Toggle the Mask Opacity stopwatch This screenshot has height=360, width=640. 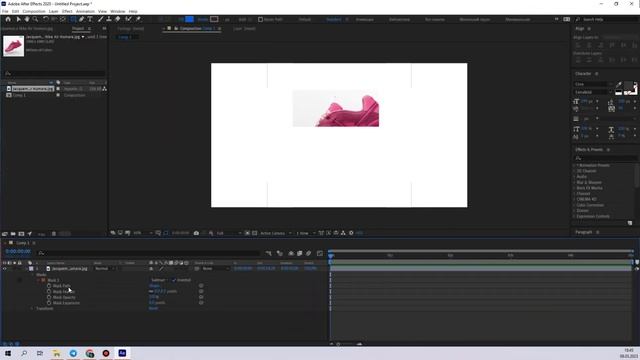pos(49,297)
